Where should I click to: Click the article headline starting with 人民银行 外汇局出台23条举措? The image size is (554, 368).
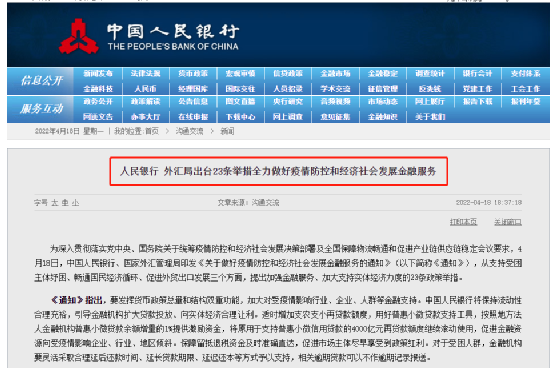278,171
